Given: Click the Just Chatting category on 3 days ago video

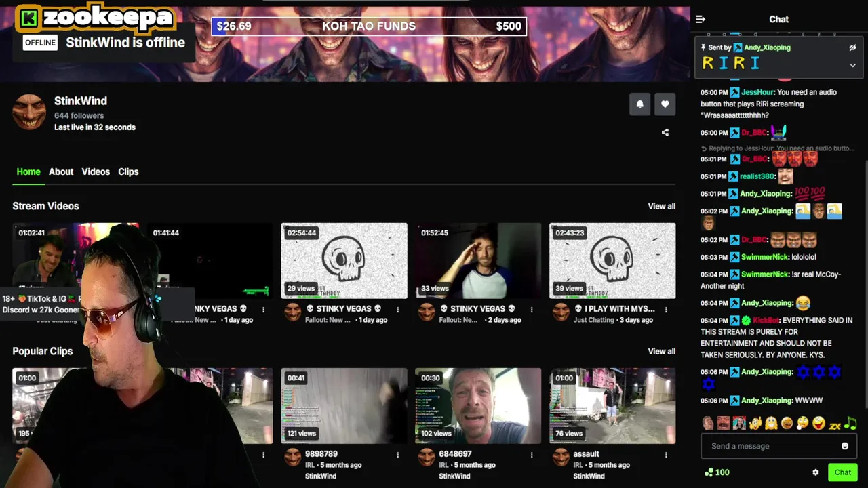Looking at the screenshot, I should pyautogui.click(x=593, y=320).
